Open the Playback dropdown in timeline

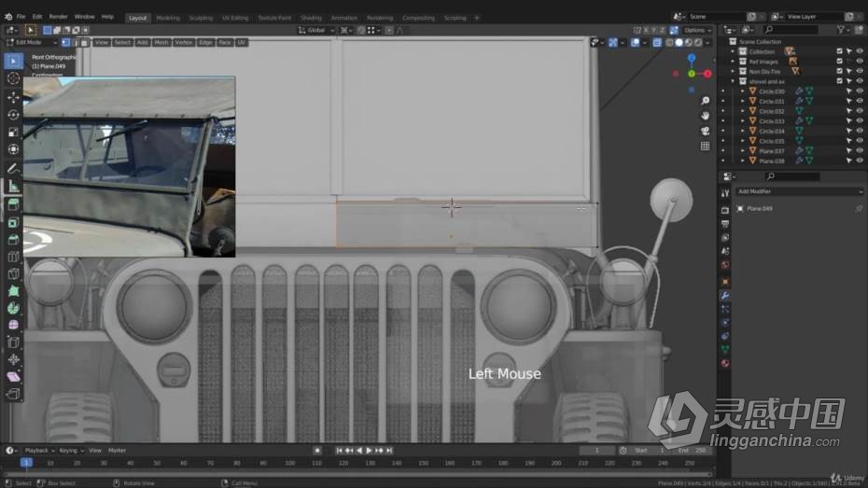click(x=40, y=451)
